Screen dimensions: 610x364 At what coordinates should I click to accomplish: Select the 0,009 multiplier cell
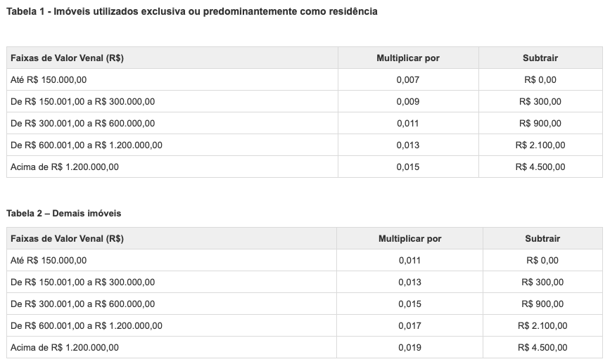tap(407, 102)
